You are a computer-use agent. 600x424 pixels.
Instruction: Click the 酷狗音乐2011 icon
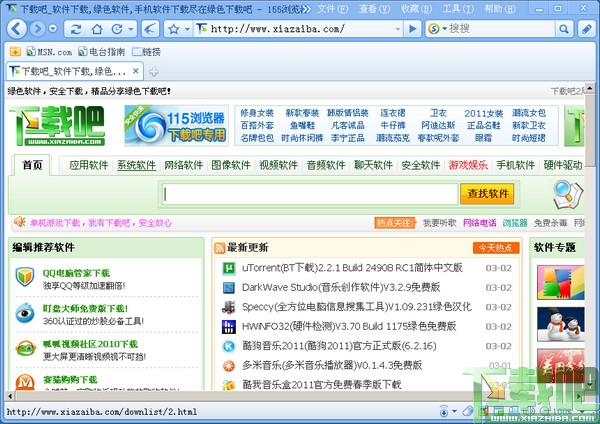pyautogui.click(x=229, y=346)
